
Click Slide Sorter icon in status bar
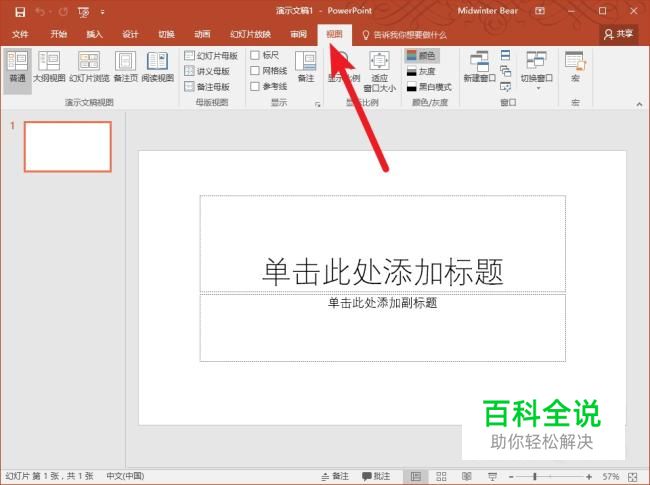441,477
